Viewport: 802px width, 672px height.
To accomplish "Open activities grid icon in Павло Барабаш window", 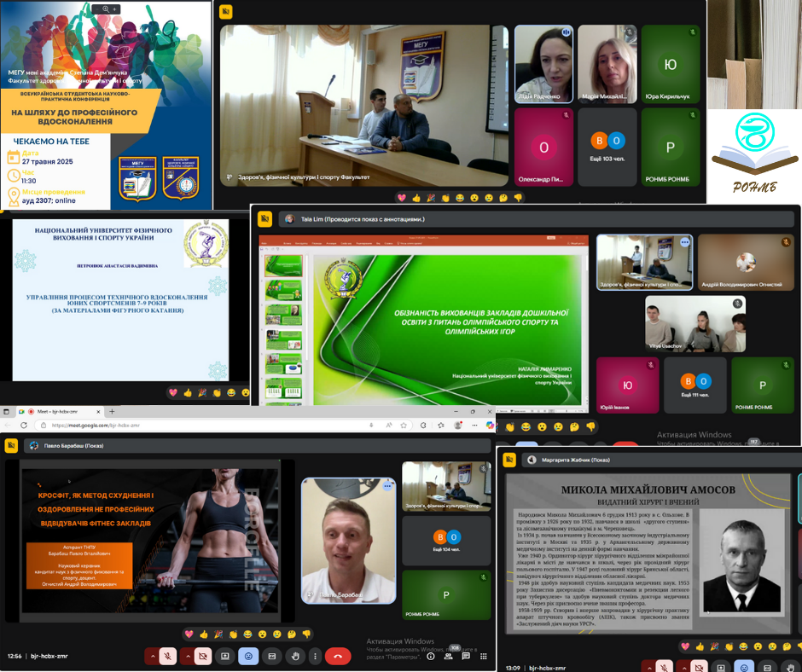I will click(x=484, y=656).
